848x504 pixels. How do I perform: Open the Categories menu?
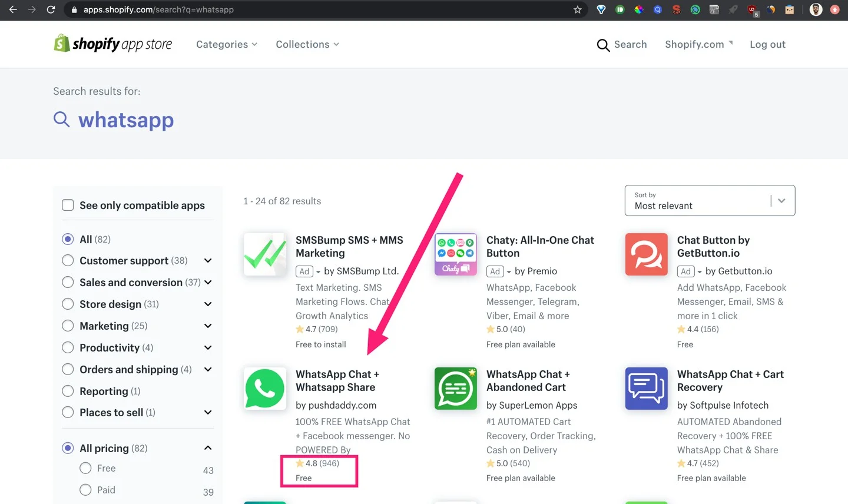[x=226, y=45]
